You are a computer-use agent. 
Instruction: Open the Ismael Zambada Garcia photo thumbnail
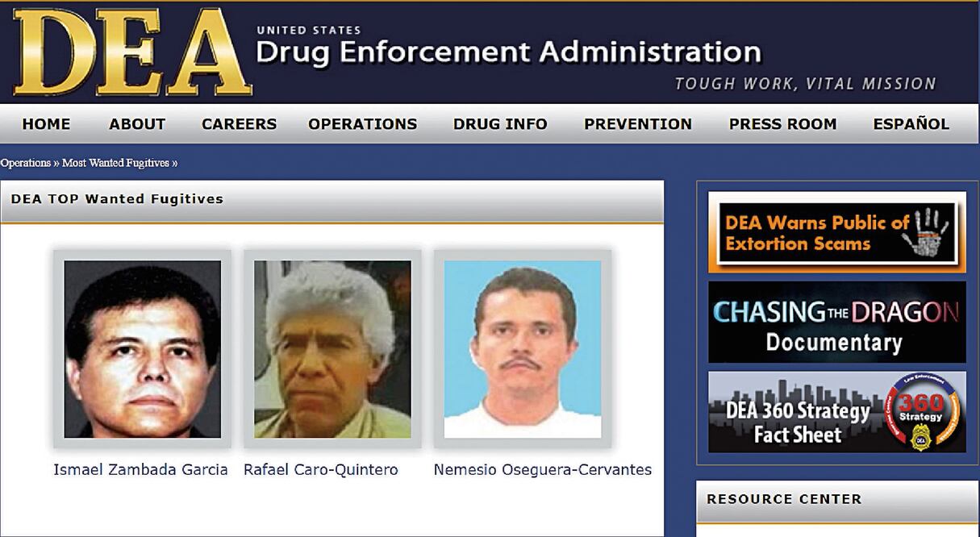pos(142,349)
